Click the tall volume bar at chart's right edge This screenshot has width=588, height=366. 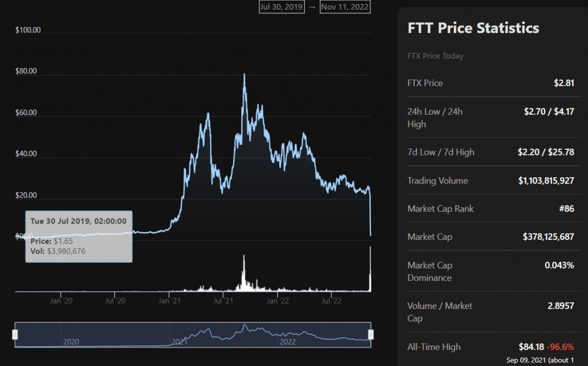pos(370,270)
